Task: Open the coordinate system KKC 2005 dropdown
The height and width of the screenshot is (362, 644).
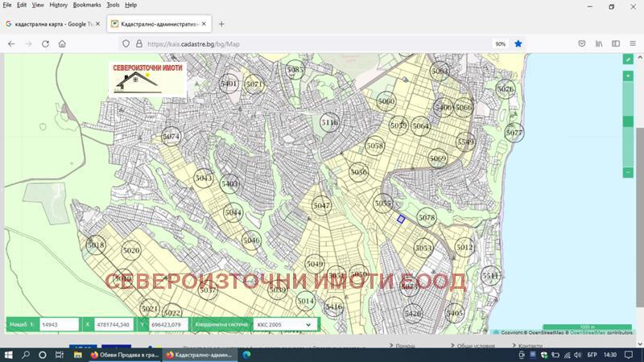Action: tap(283, 325)
